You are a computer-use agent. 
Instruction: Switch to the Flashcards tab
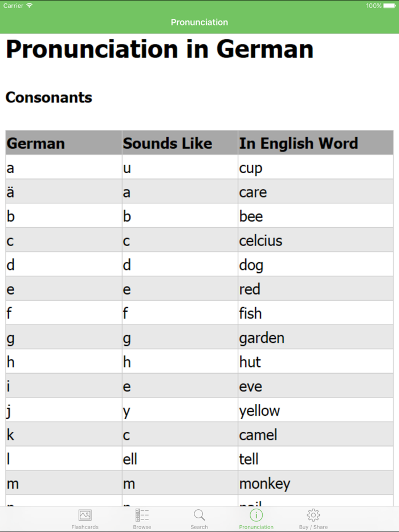85,518
